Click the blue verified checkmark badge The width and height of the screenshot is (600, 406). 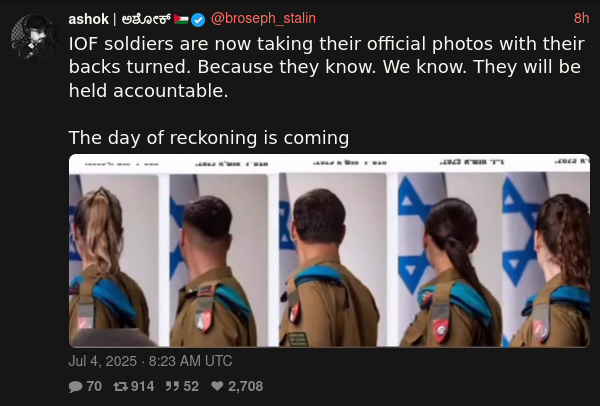pos(198,20)
